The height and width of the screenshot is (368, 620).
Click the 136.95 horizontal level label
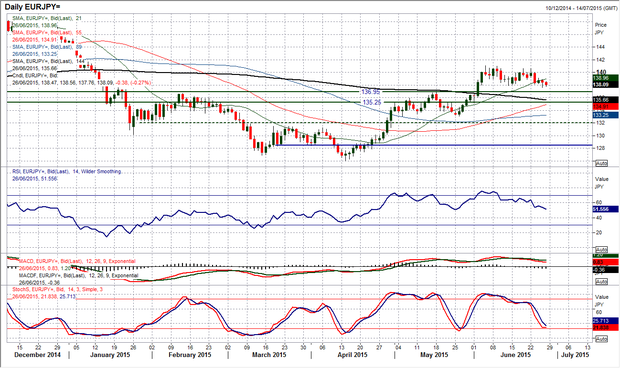pyautogui.click(x=370, y=91)
